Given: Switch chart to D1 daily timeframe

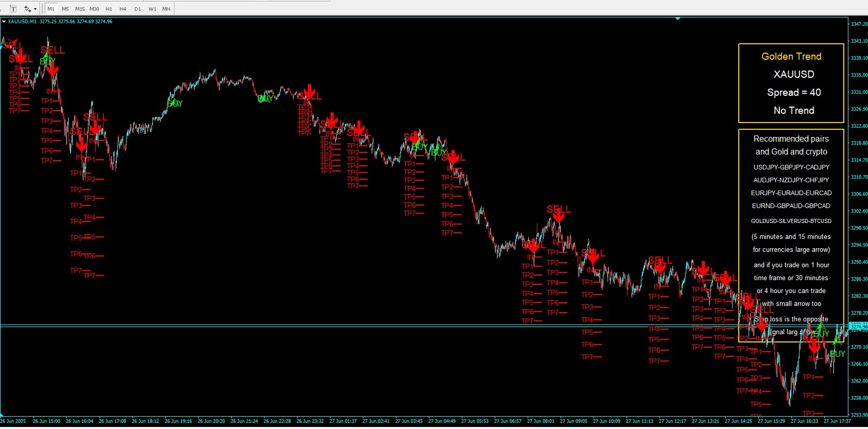Looking at the screenshot, I should 137,9.
